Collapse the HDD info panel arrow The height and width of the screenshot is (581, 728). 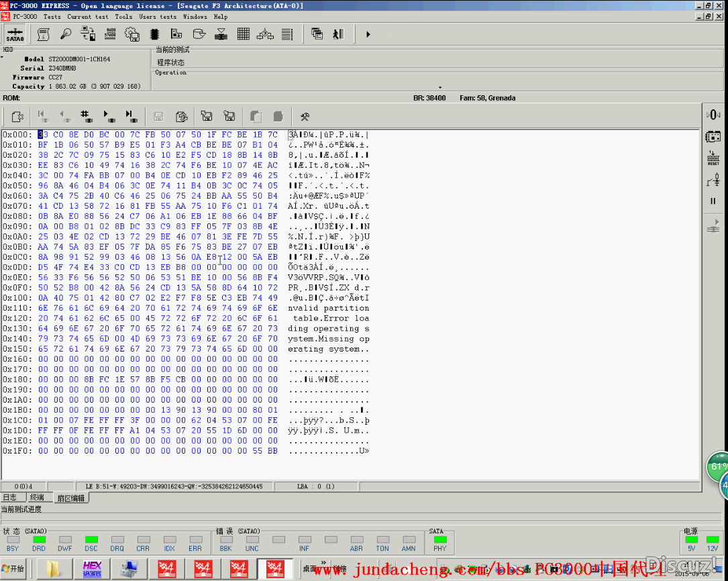click(x=2, y=57)
